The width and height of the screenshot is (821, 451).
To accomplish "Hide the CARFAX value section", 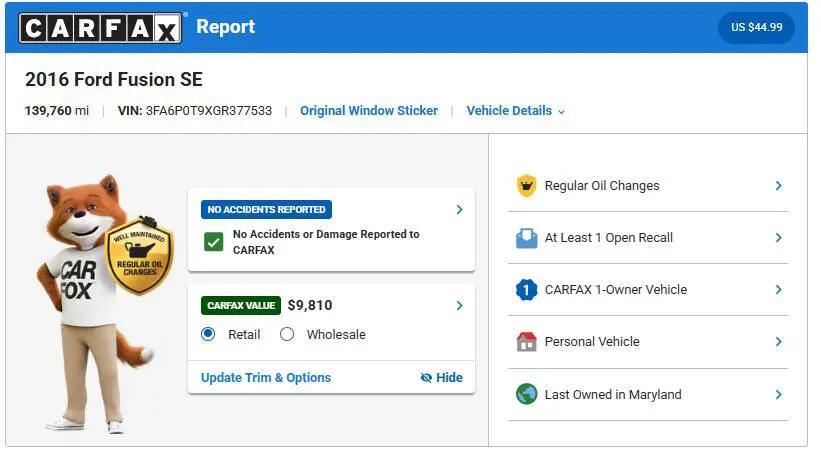I will (441, 378).
